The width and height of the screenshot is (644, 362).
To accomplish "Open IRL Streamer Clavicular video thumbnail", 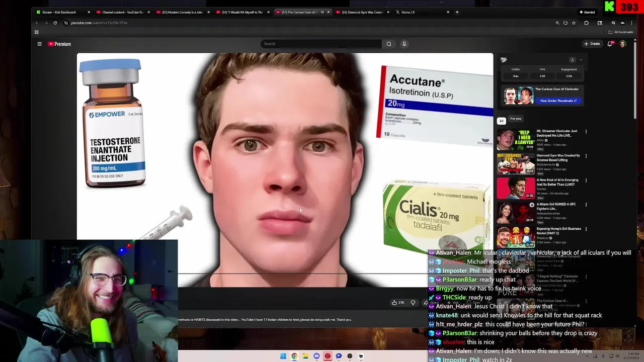I will (x=516, y=140).
